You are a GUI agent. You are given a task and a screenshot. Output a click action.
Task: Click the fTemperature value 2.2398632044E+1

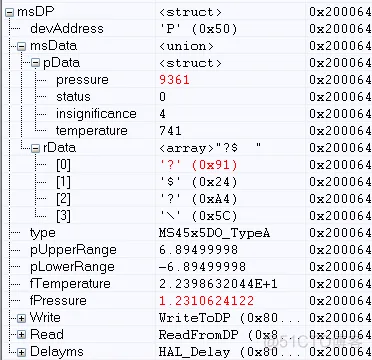pyautogui.click(x=218, y=284)
